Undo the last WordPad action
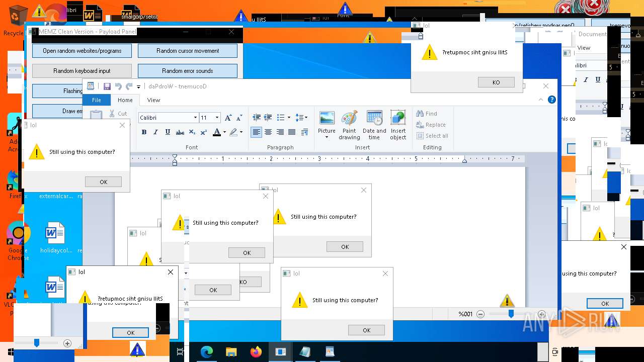This screenshot has height=362, width=644. click(118, 86)
